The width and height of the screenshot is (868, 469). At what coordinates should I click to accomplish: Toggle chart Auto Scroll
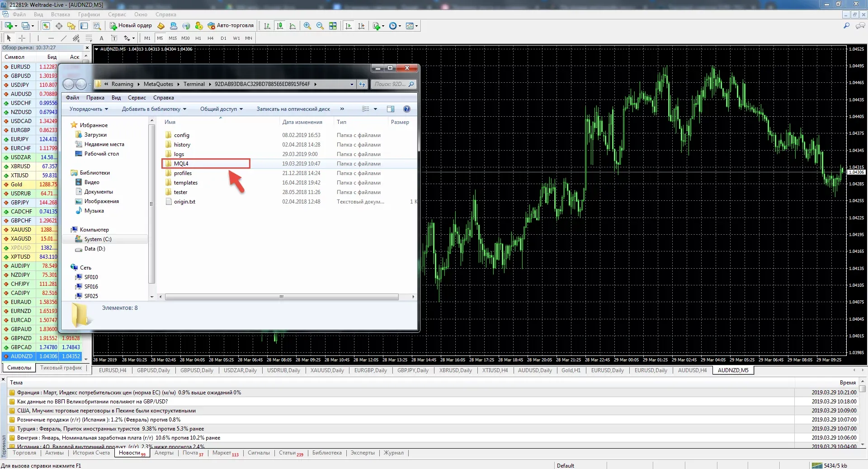tap(348, 26)
